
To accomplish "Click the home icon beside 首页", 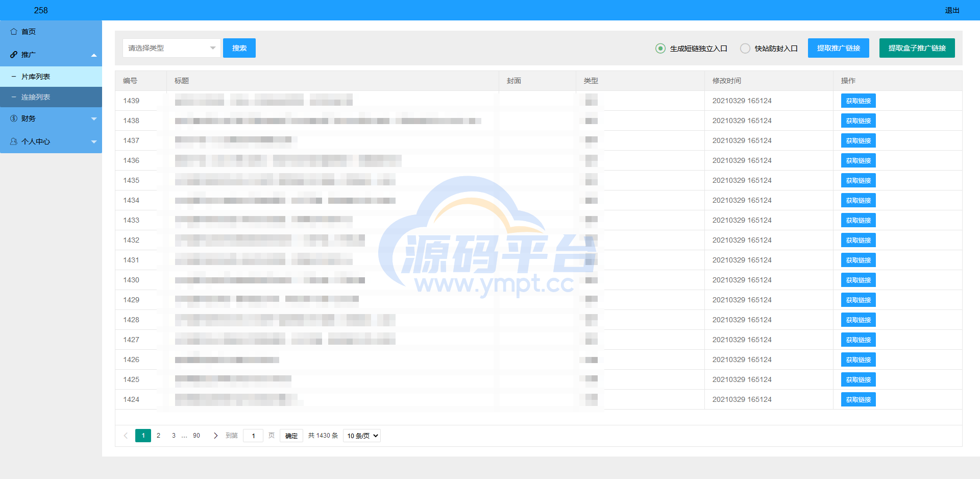I will pos(14,32).
